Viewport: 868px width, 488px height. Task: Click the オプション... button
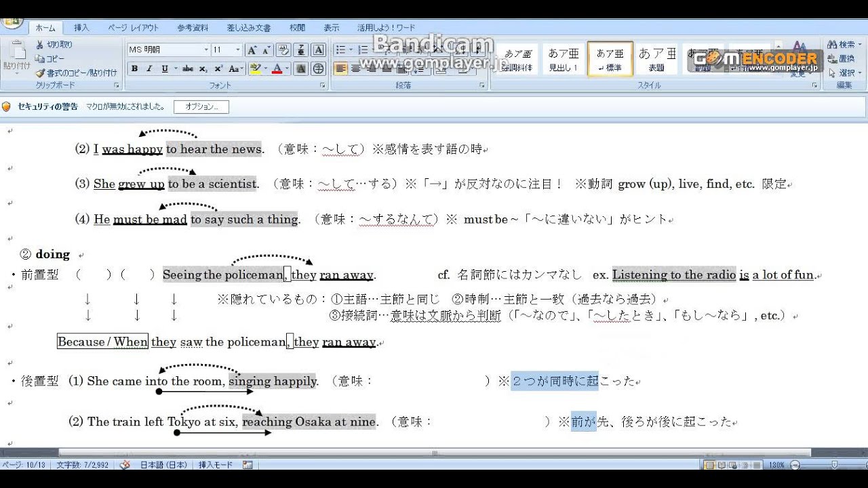(x=201, y=107)
